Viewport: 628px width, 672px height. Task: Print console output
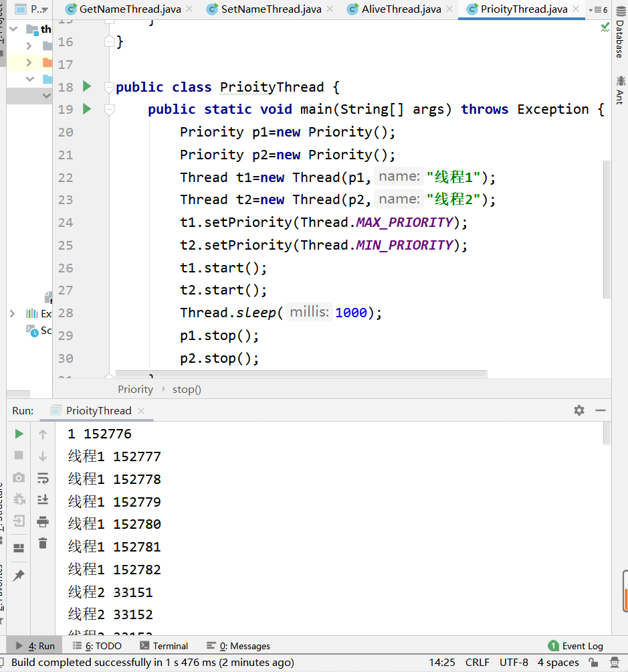pos(43,521)
